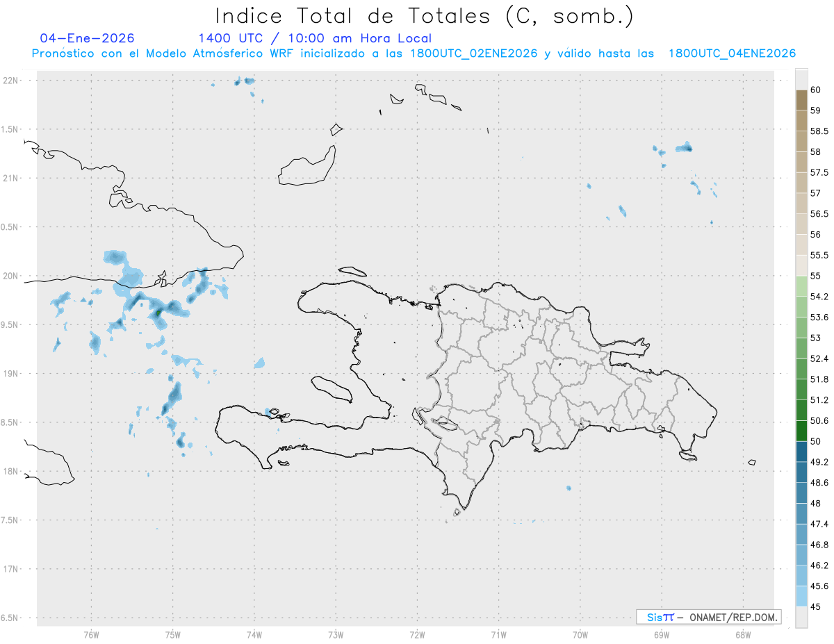Click the '45.6' colorbar value
Screen dimensions: 834x644
point(819,586)
